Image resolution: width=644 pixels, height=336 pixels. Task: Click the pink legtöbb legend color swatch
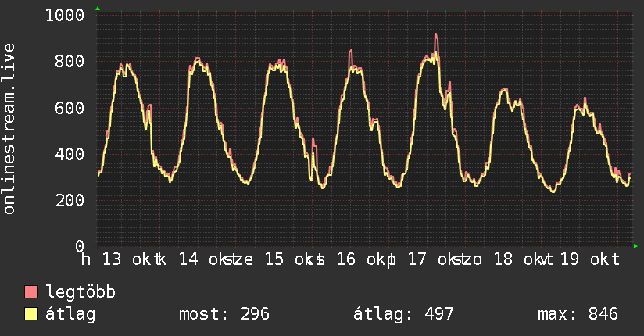pyautogui.click(x=30, y=291)
